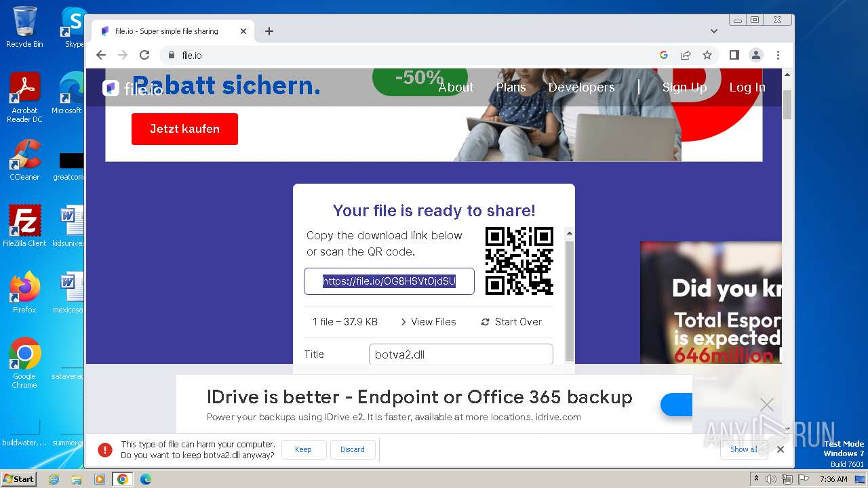Open the Windows Start menu

point(19,479)
